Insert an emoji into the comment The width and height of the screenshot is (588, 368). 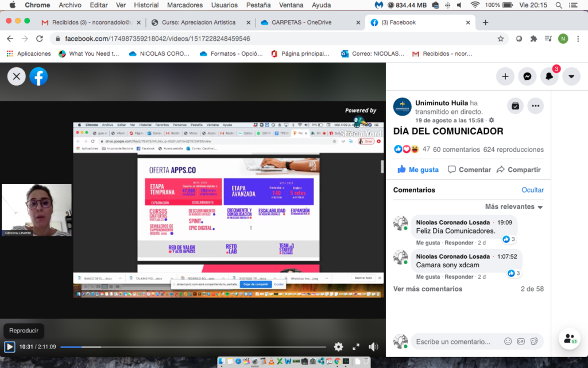coord(508,342)
